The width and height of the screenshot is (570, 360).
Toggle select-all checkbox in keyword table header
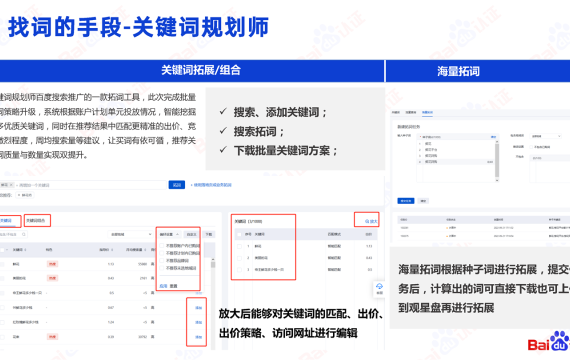coord(2,250)
